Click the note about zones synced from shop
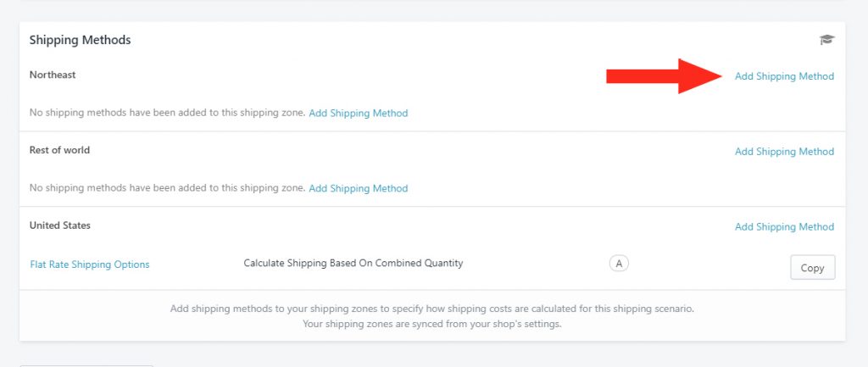 pos(431,324)
